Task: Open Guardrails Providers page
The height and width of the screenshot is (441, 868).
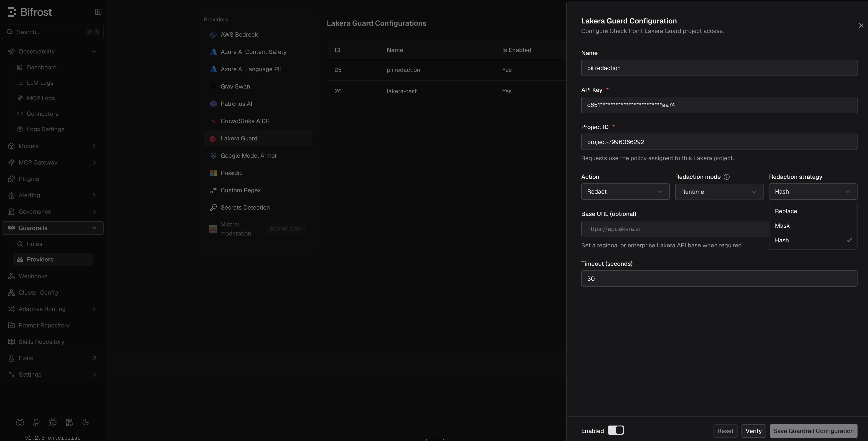Action: click(53, 259)
